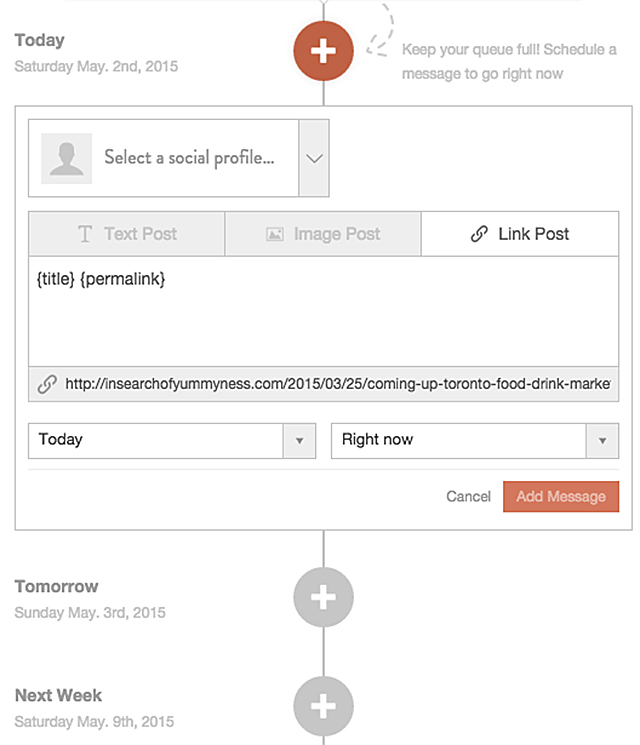This screenshot has height=745, width=640.
Task: Click the gray plus icon for Tomorrow
Action: 323,598
